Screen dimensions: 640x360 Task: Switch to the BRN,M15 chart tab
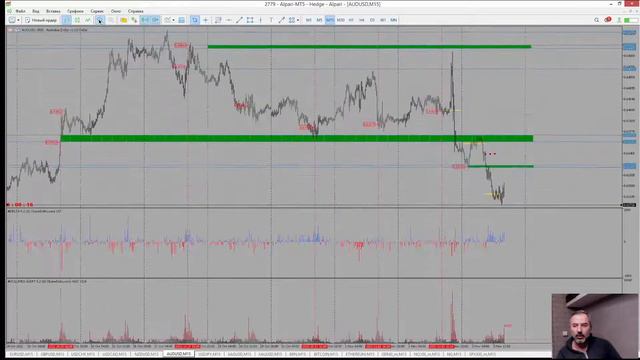298,354
